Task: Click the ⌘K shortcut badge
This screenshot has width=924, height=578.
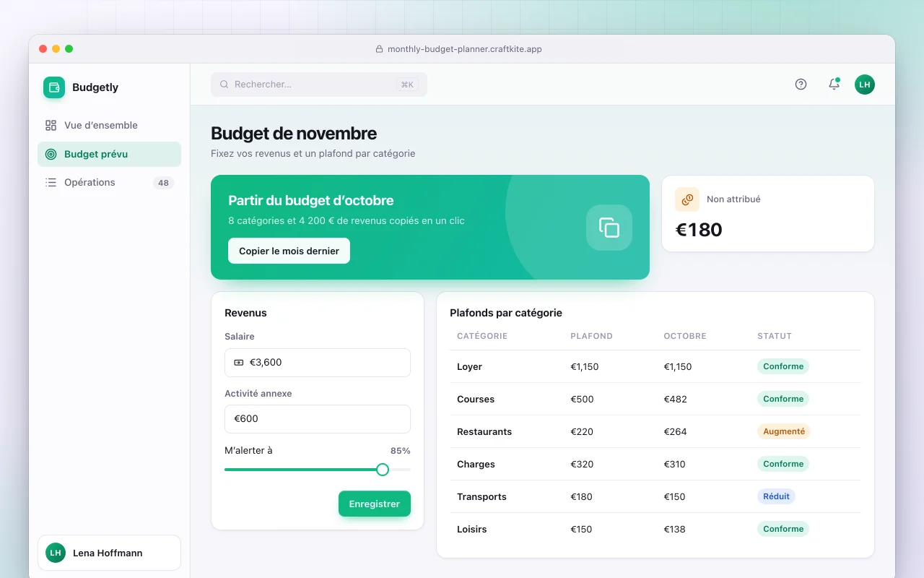Action: click(x=407, y=85)
